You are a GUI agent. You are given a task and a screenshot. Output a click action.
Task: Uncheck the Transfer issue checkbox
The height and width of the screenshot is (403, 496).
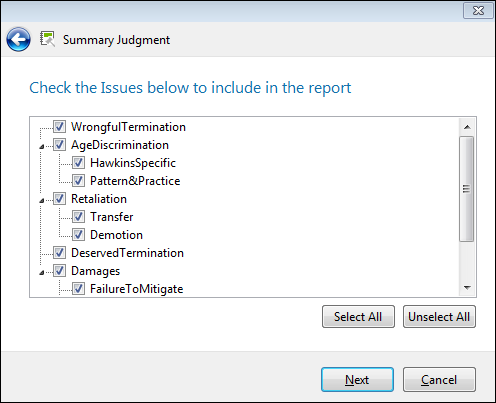coord(78,217)
